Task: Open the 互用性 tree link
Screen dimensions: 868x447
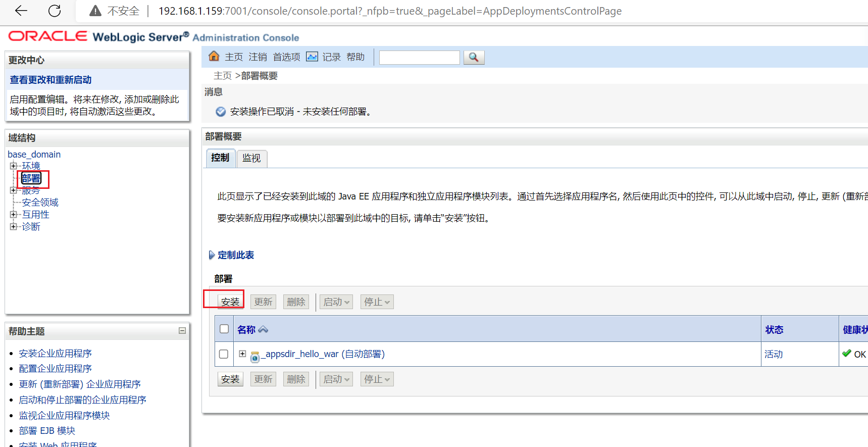Action: 35,215
